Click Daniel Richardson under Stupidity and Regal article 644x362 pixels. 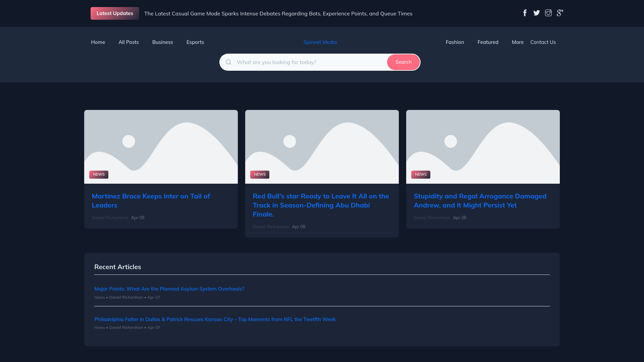[x=432, y=218]
